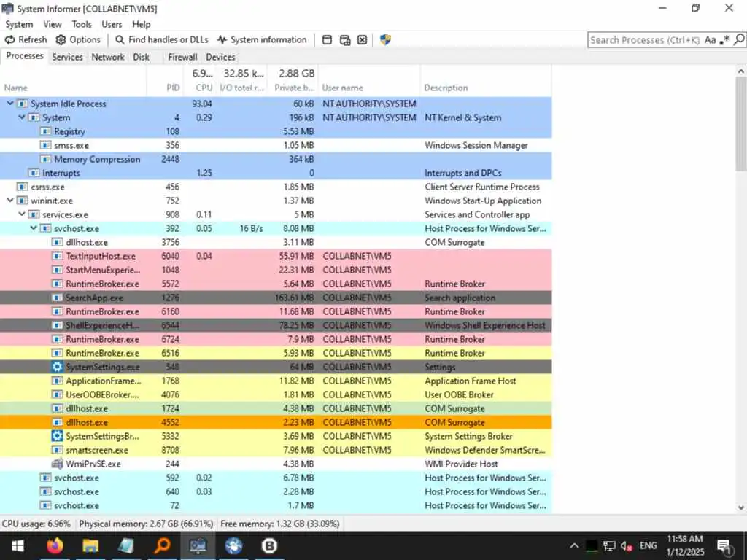
Task: Collapse the System Idle Process tree
Action: [x=10, y=104]
